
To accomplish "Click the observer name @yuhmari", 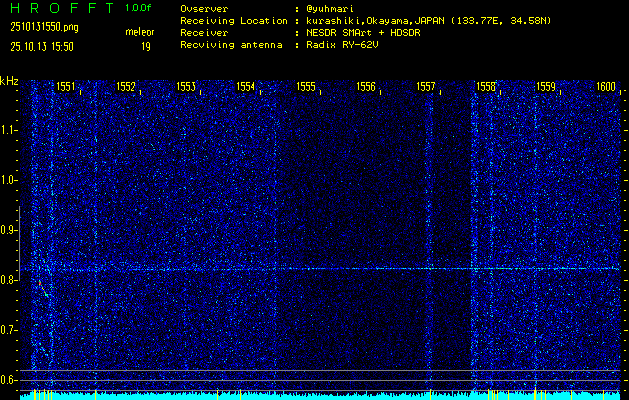I will (x=330, y=9).
